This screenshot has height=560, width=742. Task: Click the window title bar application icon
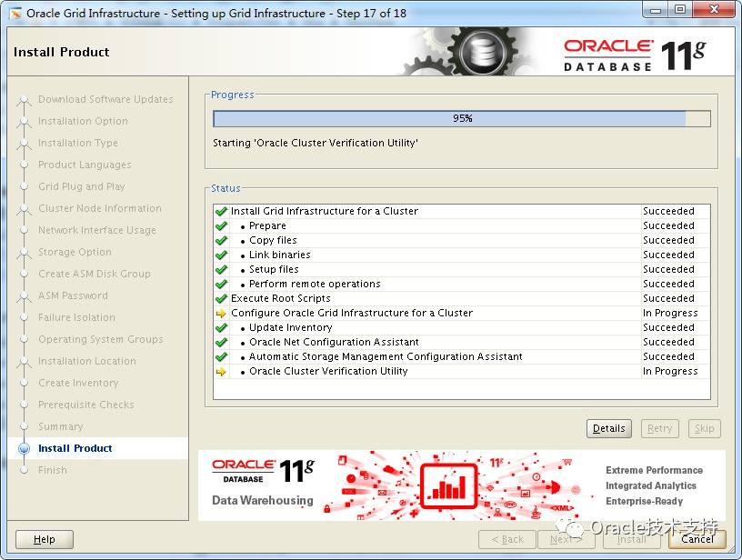tap(15, 14)
